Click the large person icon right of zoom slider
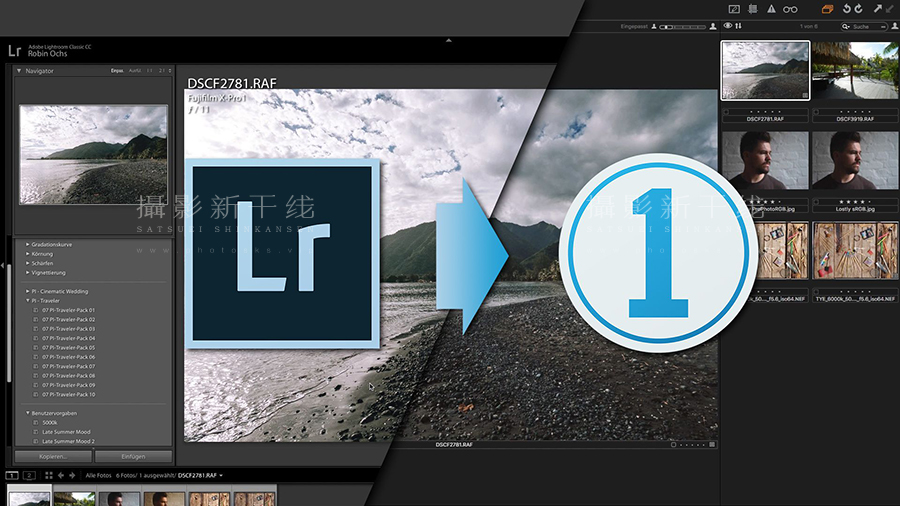900x506 pixels. [x=713, y=26]
